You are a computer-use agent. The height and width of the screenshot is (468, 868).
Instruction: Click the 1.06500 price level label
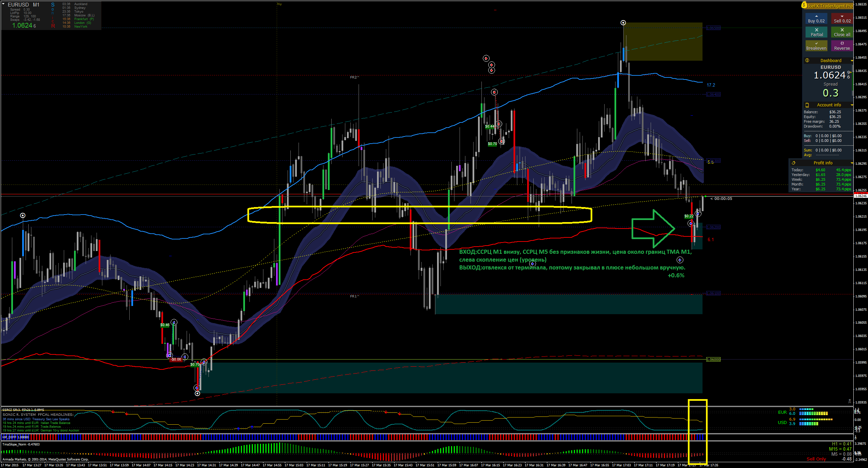point(713,28)
